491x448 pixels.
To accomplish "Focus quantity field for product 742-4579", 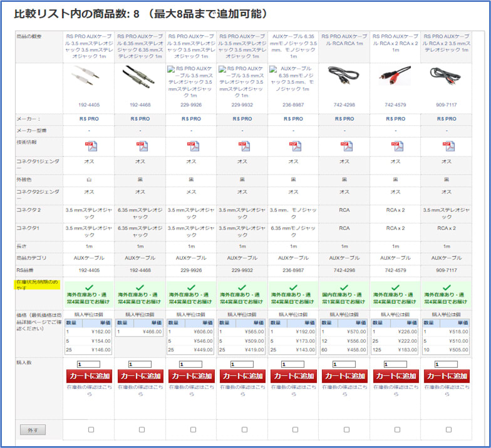I will point(396,364).
